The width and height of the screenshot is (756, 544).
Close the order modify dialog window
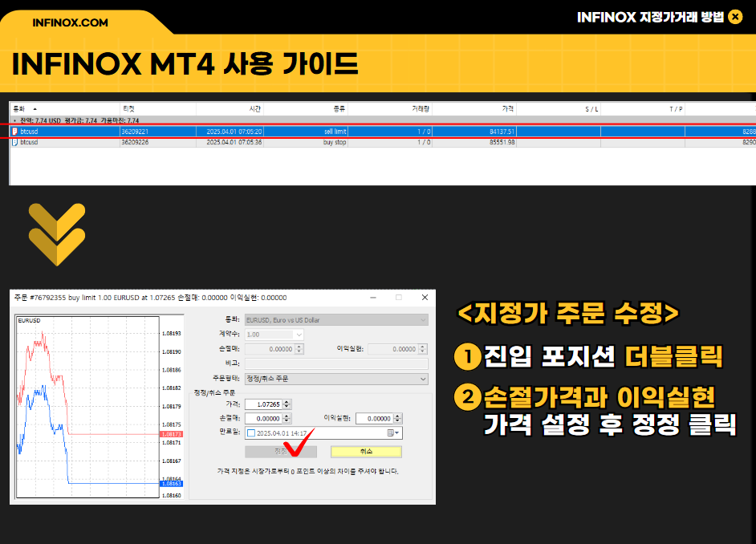pos(425,298)
